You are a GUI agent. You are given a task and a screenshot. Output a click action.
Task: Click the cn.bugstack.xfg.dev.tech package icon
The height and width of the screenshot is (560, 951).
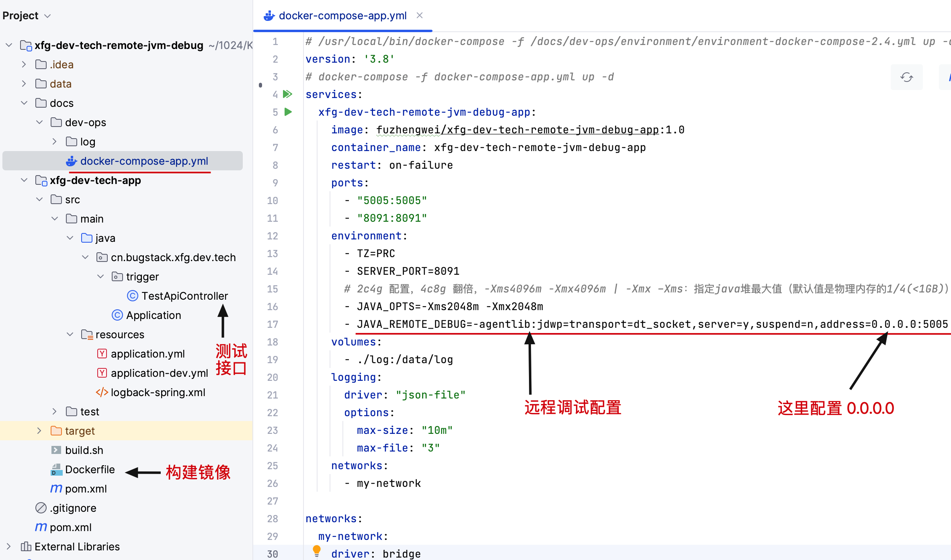102,257
